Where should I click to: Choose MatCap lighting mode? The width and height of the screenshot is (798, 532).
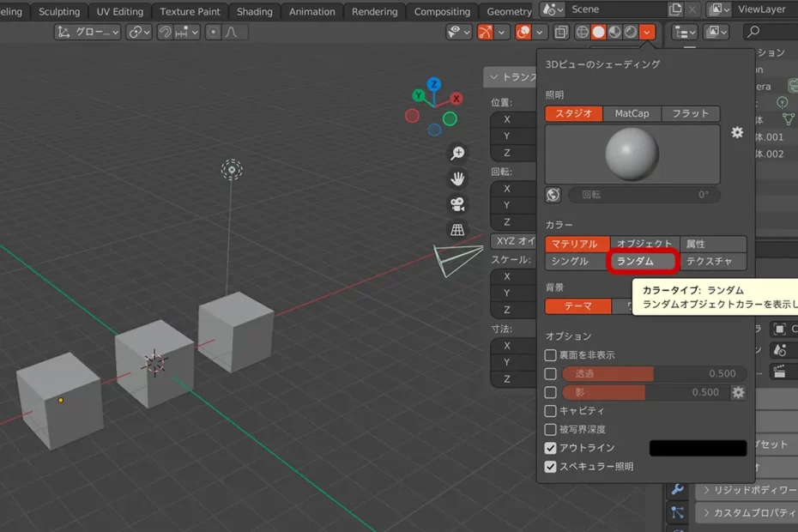click(632, 113)
